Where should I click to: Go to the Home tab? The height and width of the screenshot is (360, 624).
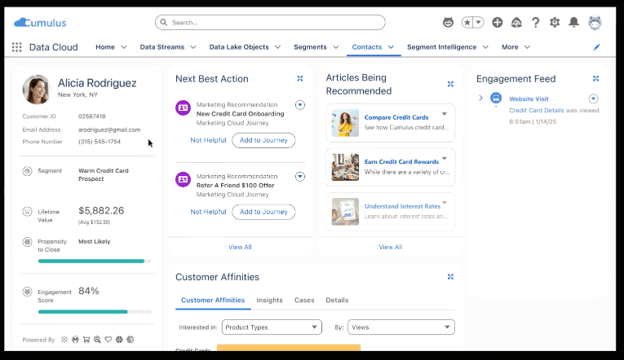tap(105, 47)
